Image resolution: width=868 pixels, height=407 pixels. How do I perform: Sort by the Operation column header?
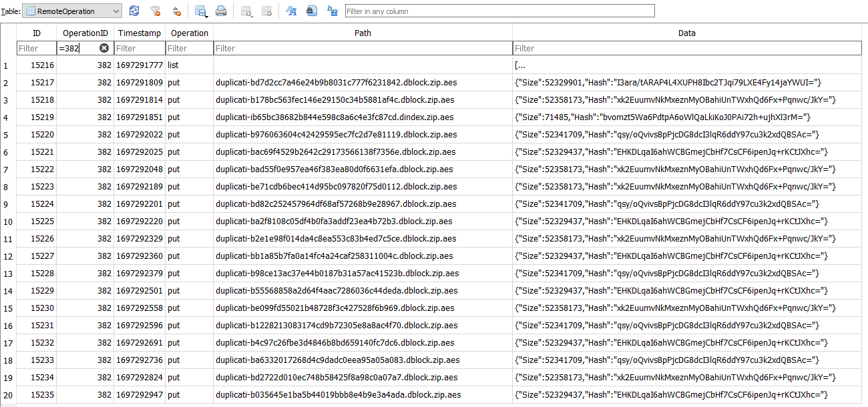tap(189, 33)
